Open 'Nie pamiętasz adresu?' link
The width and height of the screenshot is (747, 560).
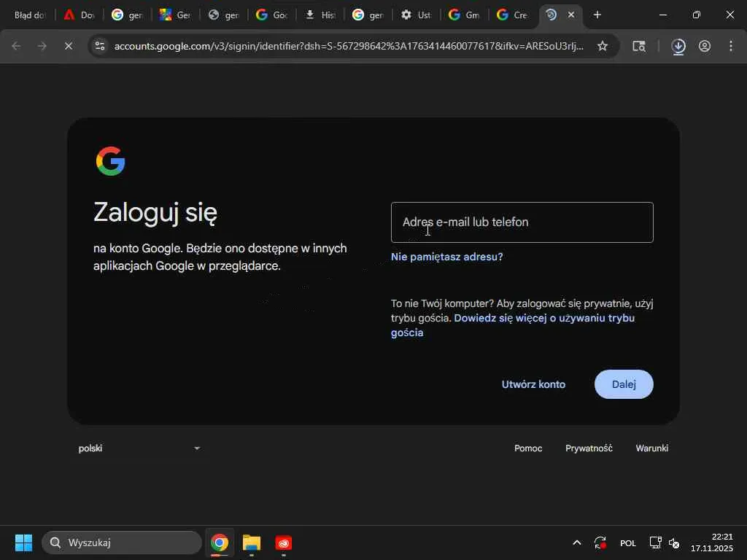point(447,257)
